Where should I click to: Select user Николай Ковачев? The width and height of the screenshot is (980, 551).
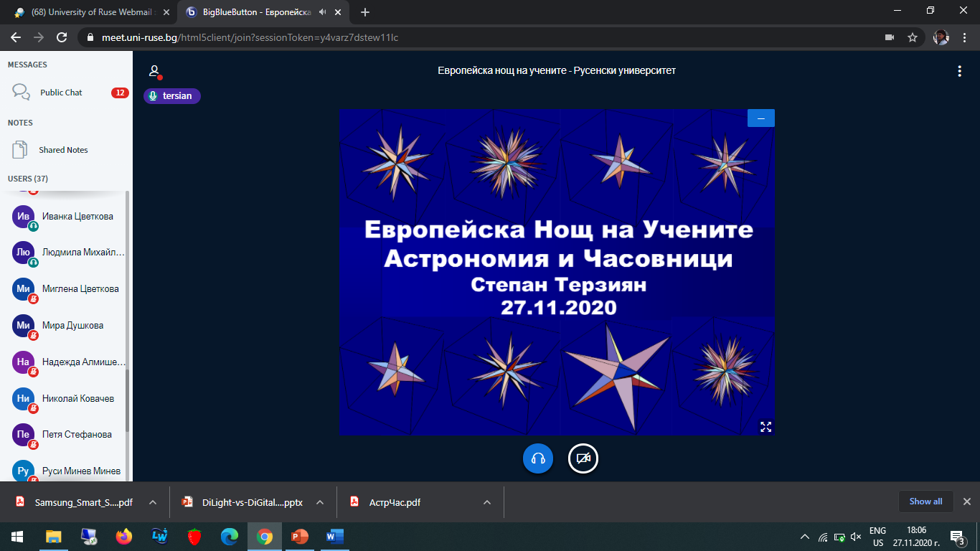pyautogui.click(x=77, y=398)
